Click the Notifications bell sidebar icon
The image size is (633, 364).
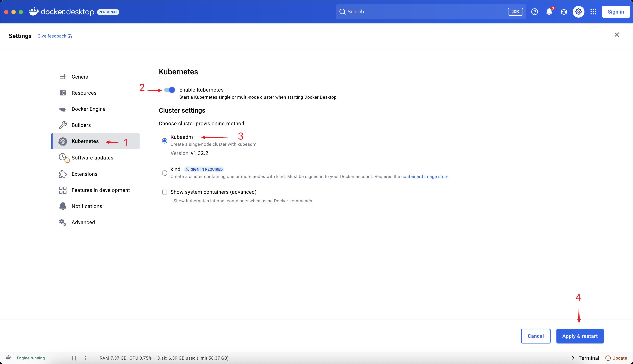63,206
